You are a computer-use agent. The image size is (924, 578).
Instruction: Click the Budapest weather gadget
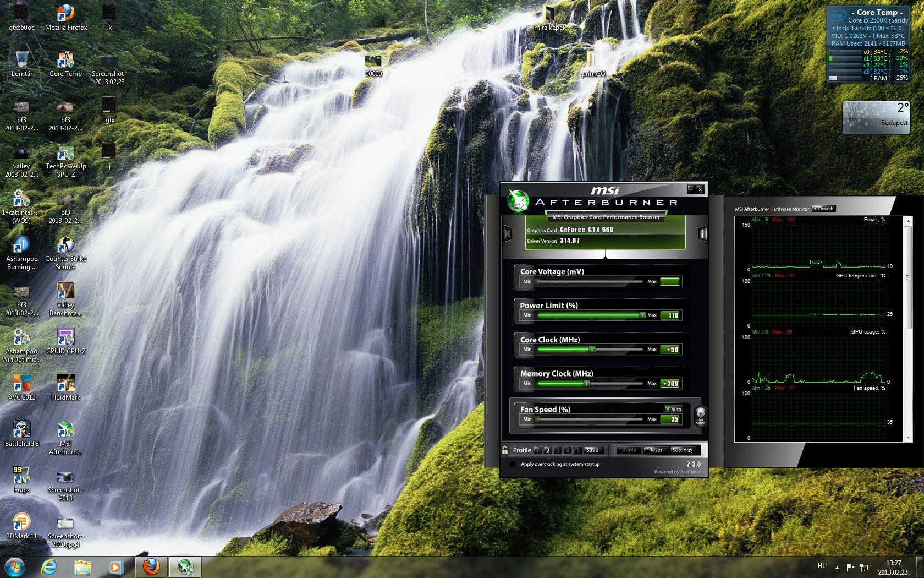pos(876,117)
